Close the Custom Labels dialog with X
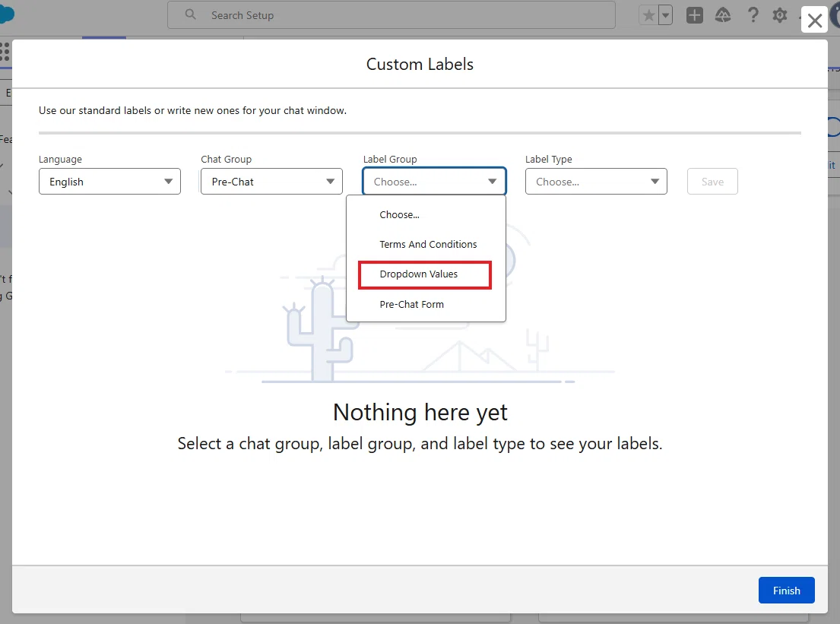The image size is (840, 624). coord(814,21)
